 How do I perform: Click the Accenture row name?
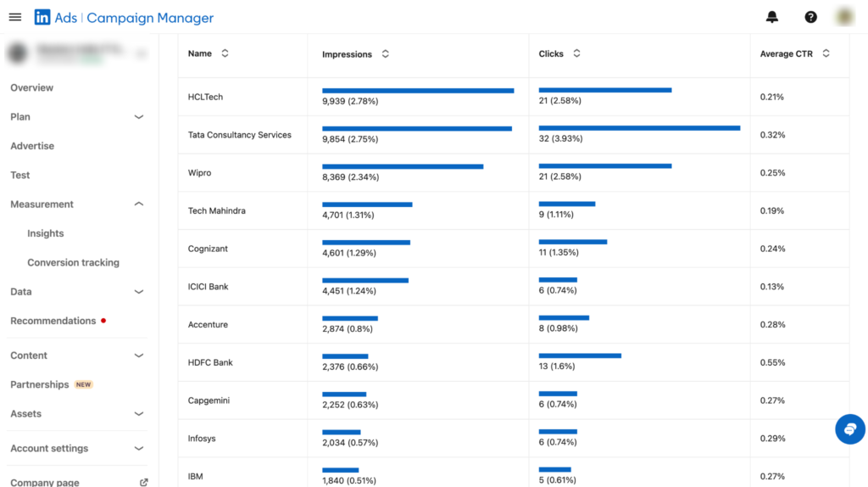click(208, 325)
